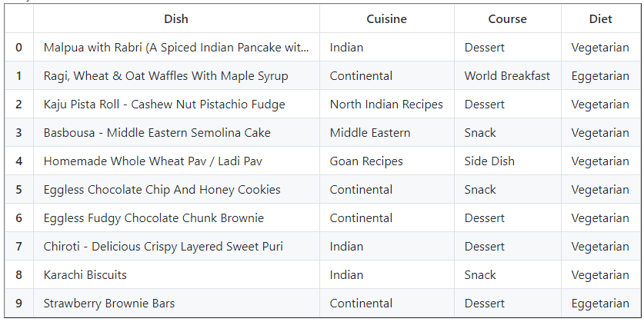Click the Cuisine column header
Viewport: 644px width, 322px height.
point(386,18)
